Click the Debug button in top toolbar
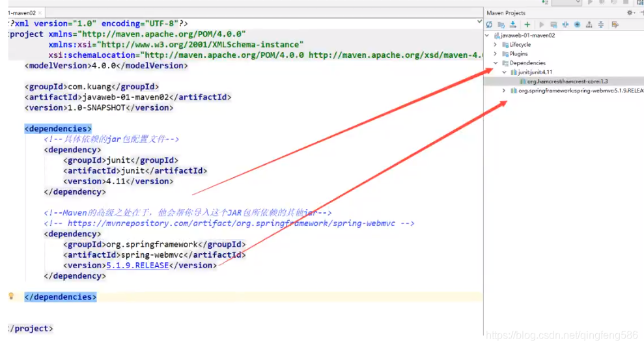 [602, 2]
